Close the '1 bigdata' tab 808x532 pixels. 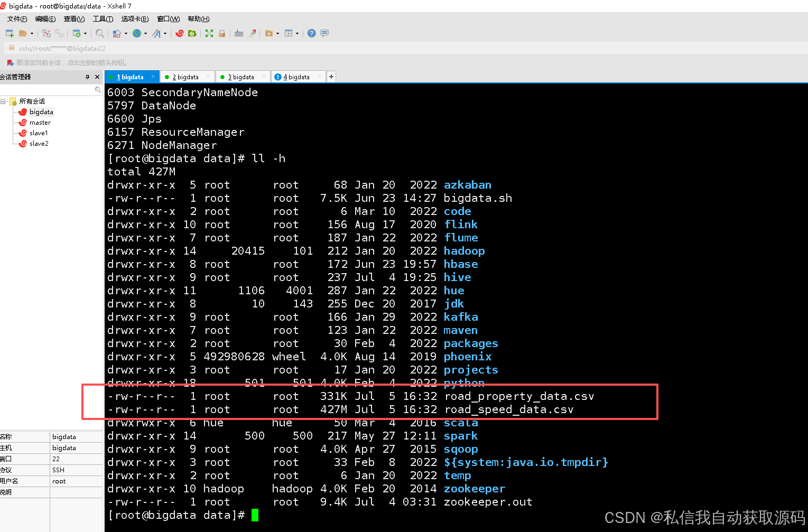point(153,77)
